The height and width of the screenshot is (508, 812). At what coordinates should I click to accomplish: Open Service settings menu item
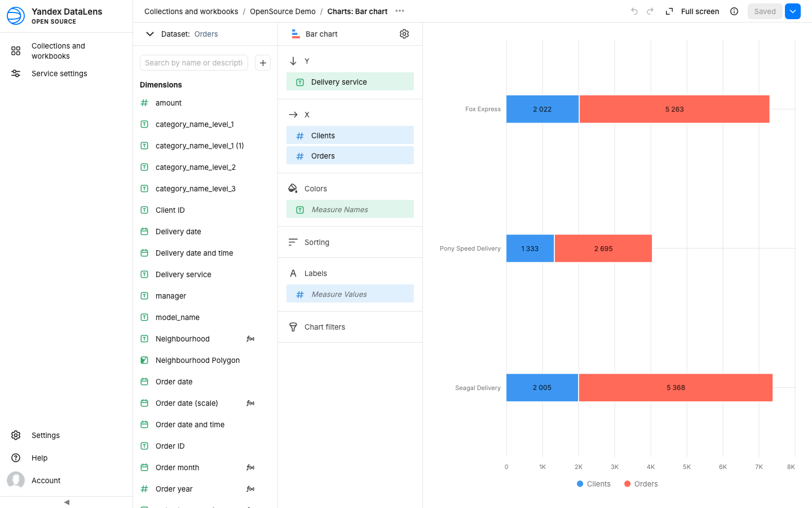(x=67, y=73)
